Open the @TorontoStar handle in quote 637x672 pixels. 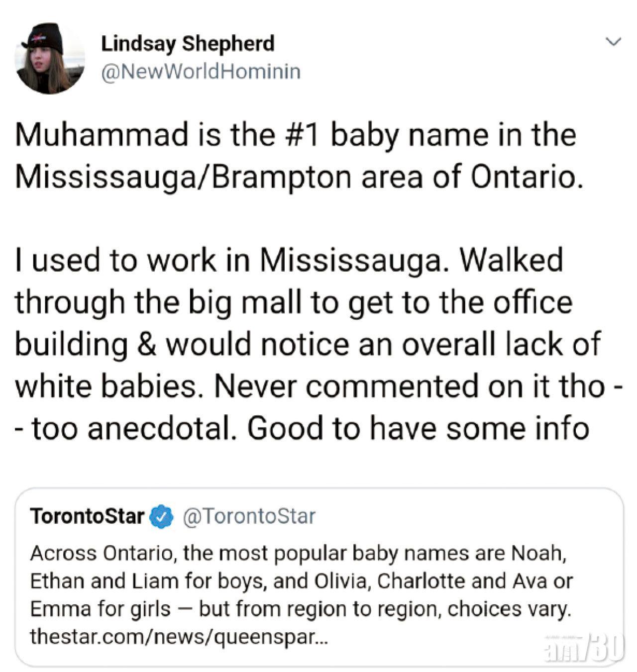[x=249, y=517]
